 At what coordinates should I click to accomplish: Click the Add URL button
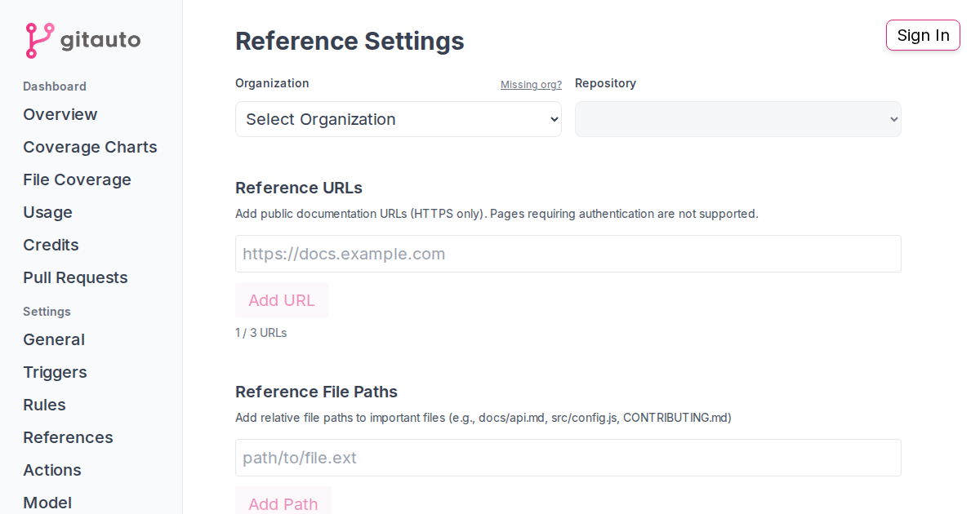tap(282, 300)
